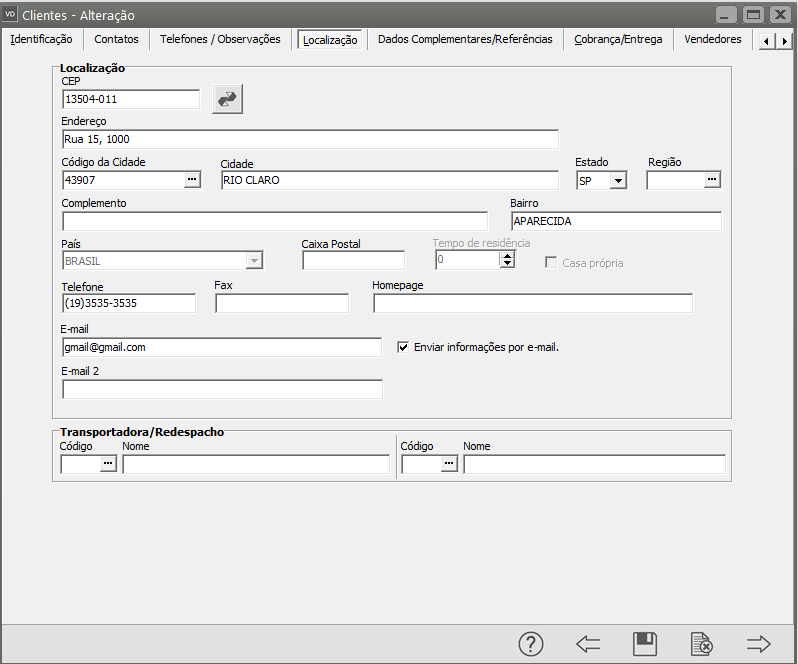
Task: Select the Telefones / Observações tab
Action: (x=221, y=39)
